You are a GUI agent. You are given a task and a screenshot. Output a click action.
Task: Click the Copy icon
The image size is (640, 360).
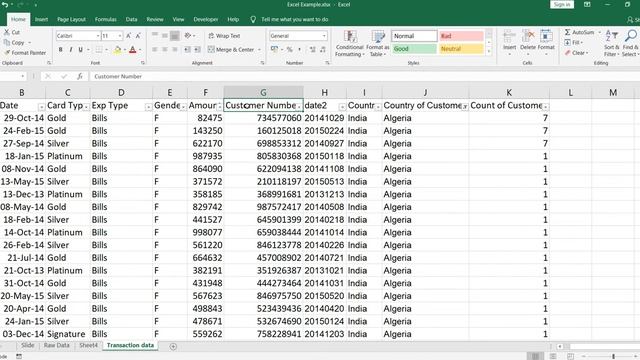[x=7, y=42]
